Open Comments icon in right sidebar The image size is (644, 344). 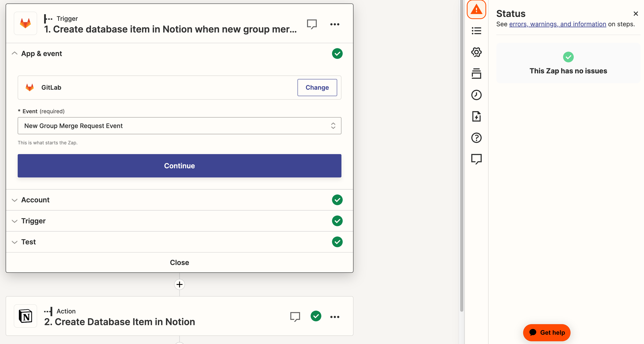click(476, 159)
